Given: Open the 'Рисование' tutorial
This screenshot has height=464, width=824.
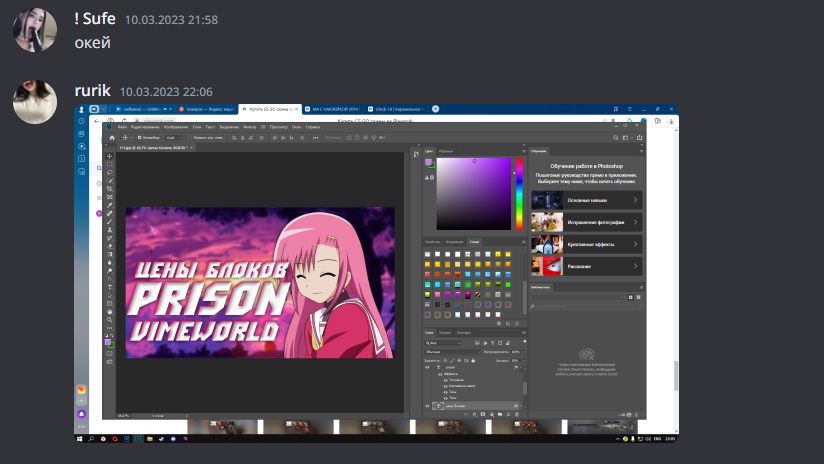Looking at the screenshot, I should coord(586,266).
